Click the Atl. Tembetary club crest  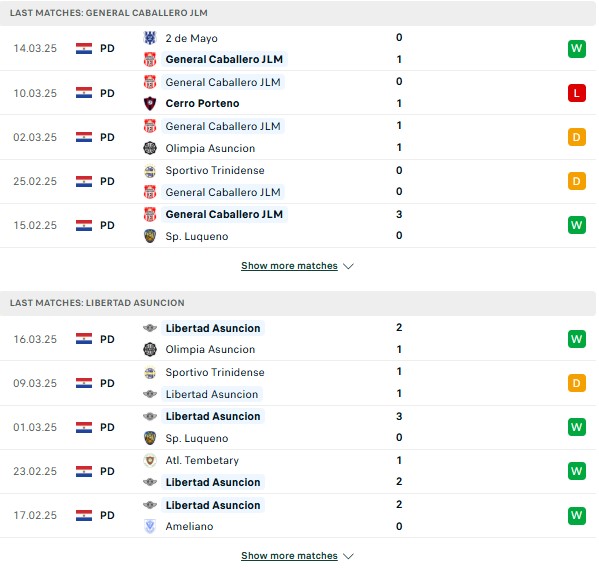(x=150, y=460)
